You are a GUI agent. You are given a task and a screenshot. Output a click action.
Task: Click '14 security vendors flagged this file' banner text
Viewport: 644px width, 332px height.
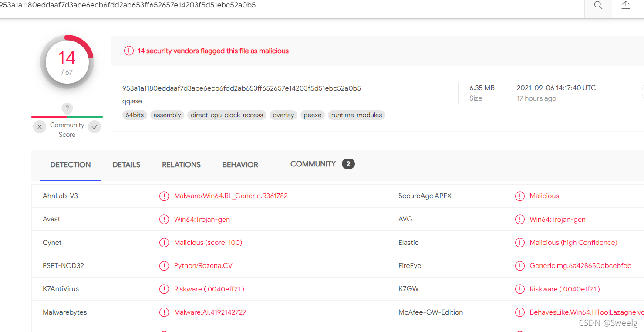(213, 51)
